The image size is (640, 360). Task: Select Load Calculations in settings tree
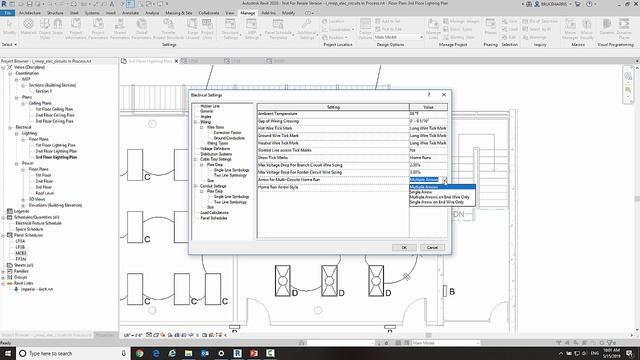[214, 213]
